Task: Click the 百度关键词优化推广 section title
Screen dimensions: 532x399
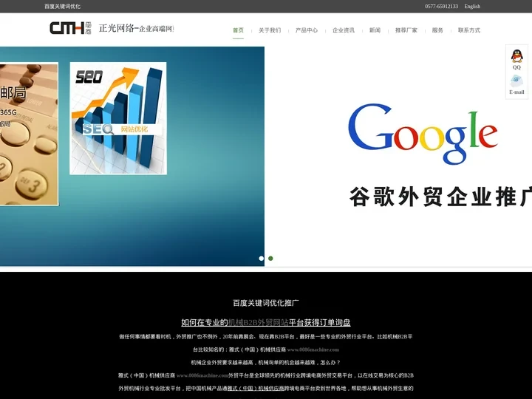Action: (x=266, y=303)
